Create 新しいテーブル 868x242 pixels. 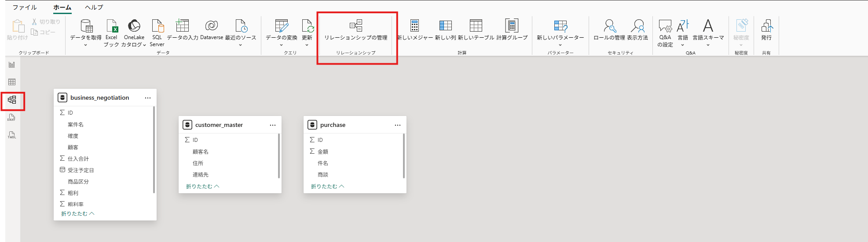(x=476, y=30)
